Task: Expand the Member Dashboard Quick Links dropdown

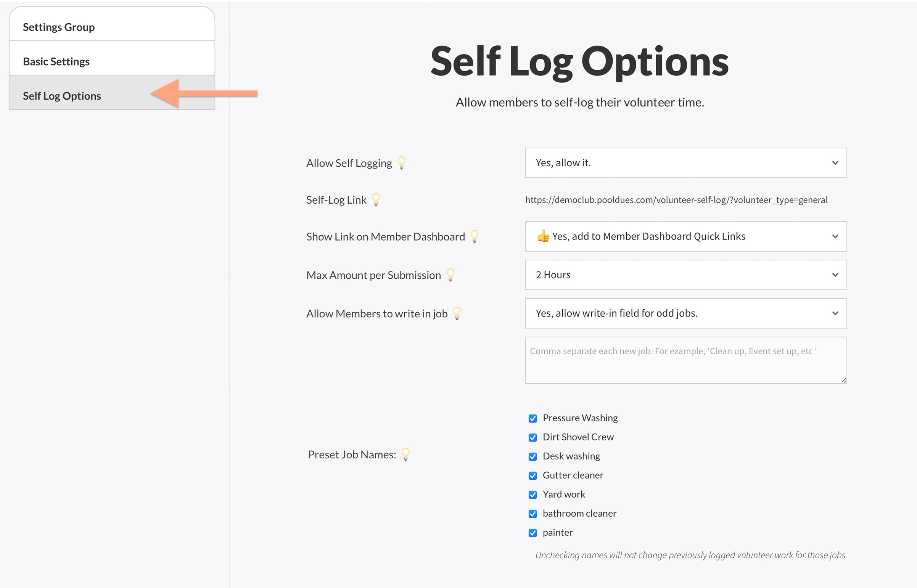Action: point(685,237)
